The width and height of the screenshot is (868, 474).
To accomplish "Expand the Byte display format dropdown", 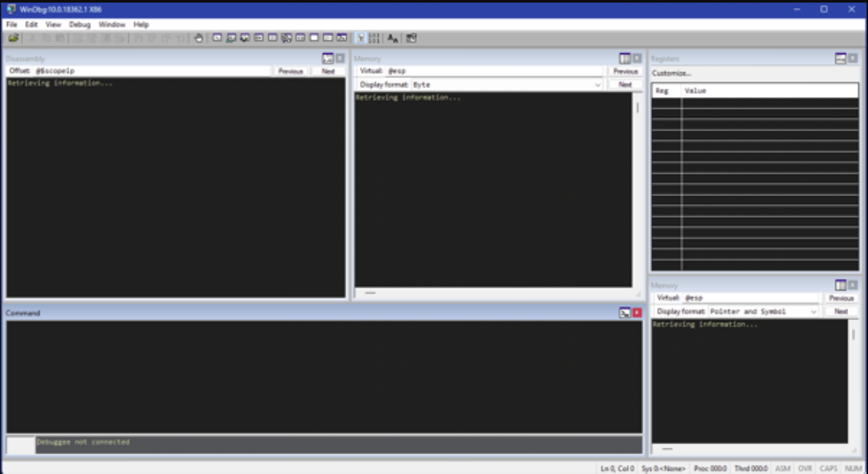I will (598, 85).
